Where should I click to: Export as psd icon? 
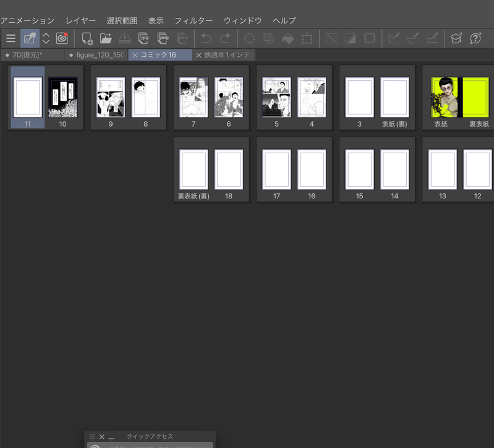182,38
